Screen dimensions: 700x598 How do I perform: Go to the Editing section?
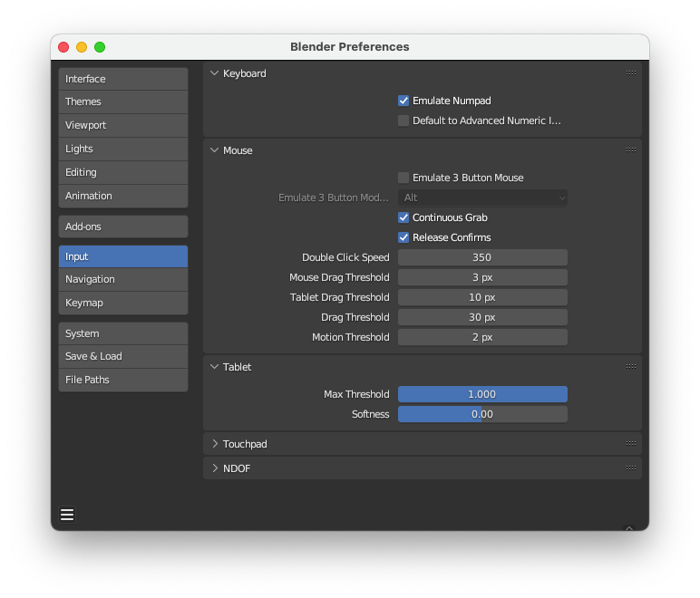(x=123, y=172)
